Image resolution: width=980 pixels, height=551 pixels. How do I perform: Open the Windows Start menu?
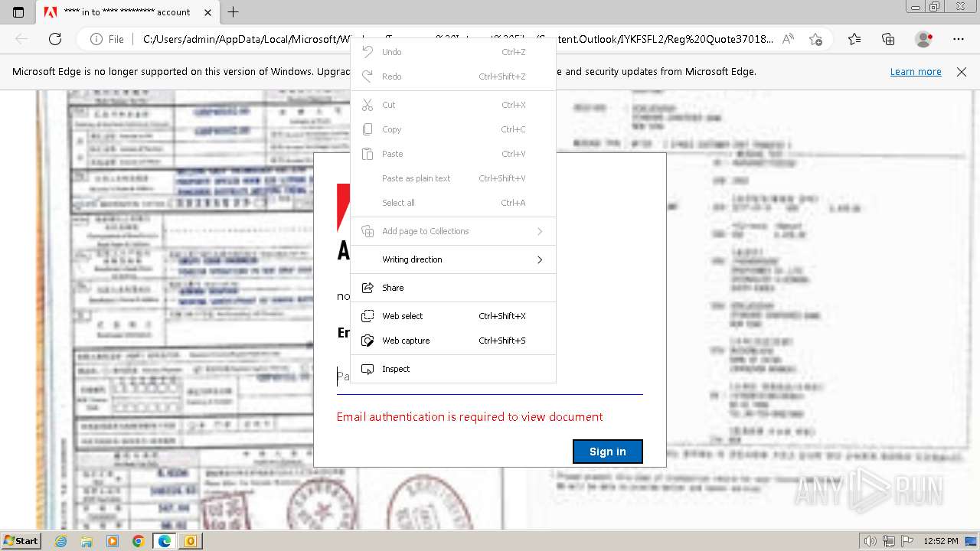tap(21, 541)
